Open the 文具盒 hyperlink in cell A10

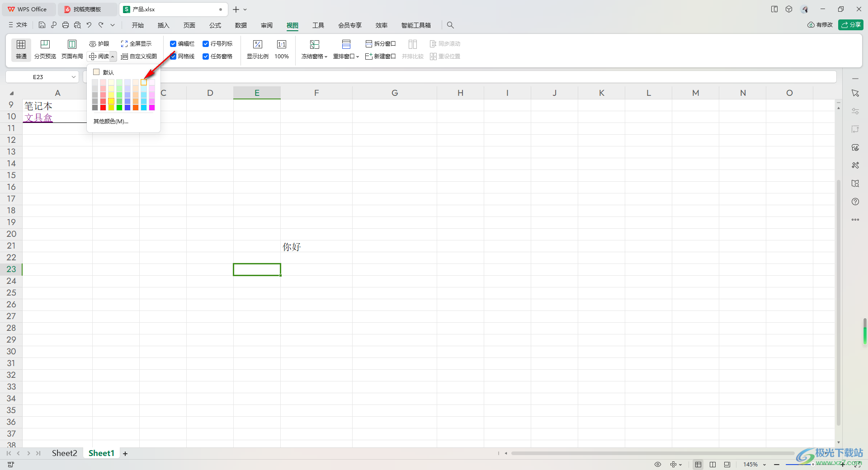click(x=38, y=117)
